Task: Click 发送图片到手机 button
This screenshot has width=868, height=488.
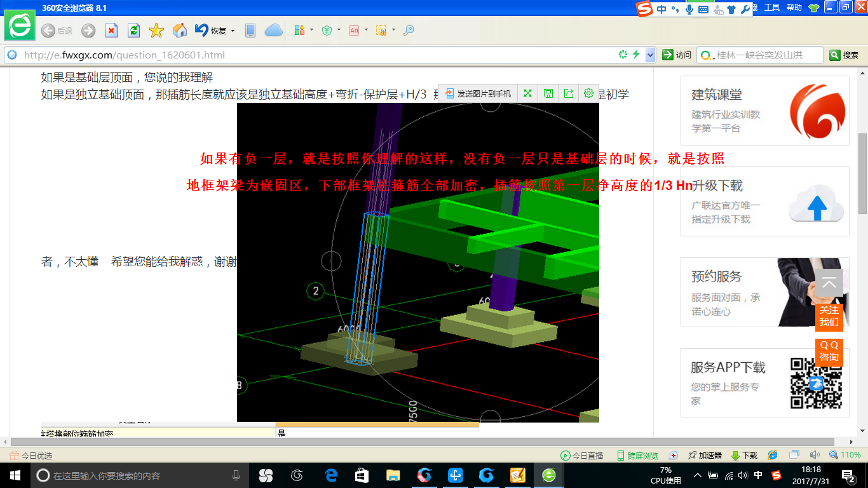Action: [478, 93]
